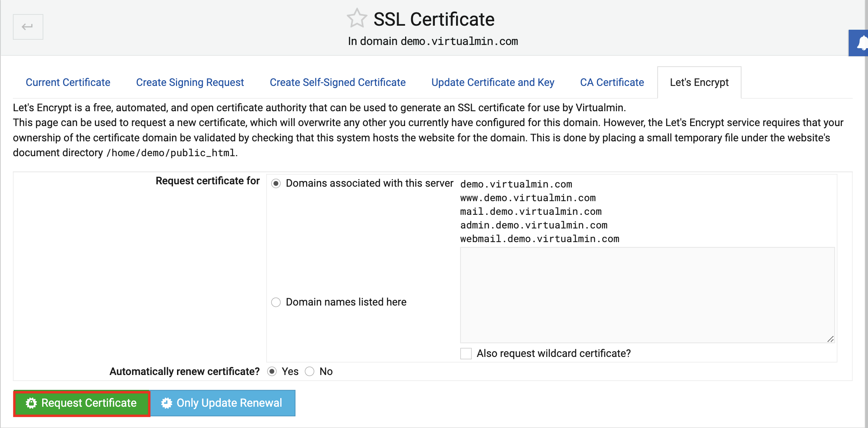Image resolution: width=868 pixels, height=428 pixels.
Task: Set automatic renewal to Yes
Action: (x=272, y=371)
